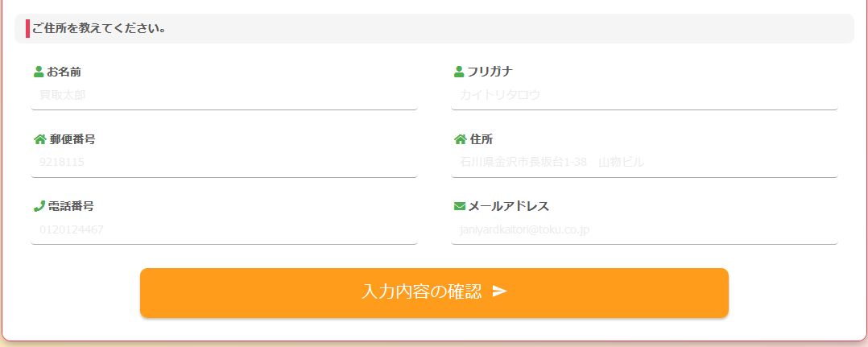Click the 郵便番号 label text
The width and height of the screenshot is (868, 347).
click(x=72, y=139)
